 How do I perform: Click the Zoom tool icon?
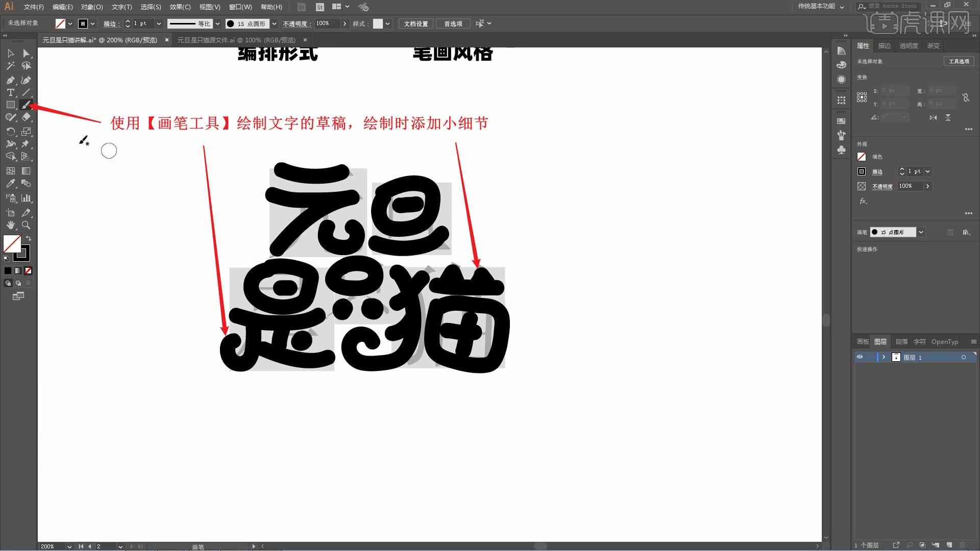pos(26,226)
